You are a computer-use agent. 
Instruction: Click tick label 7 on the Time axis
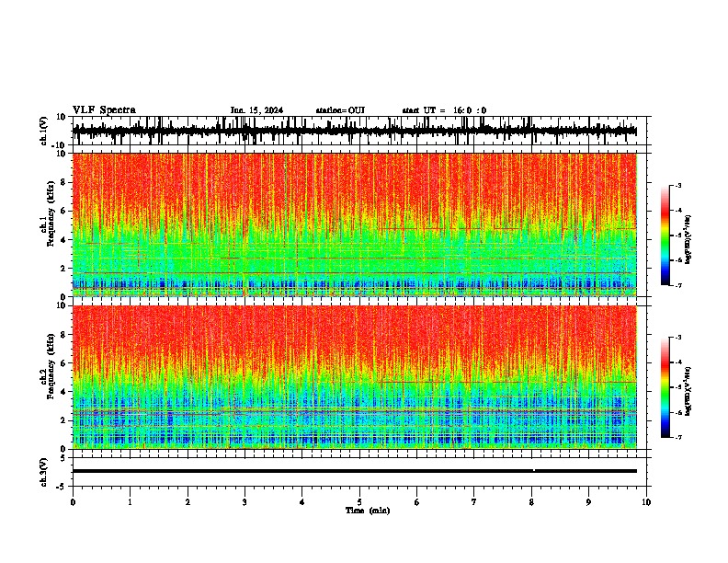474,502
